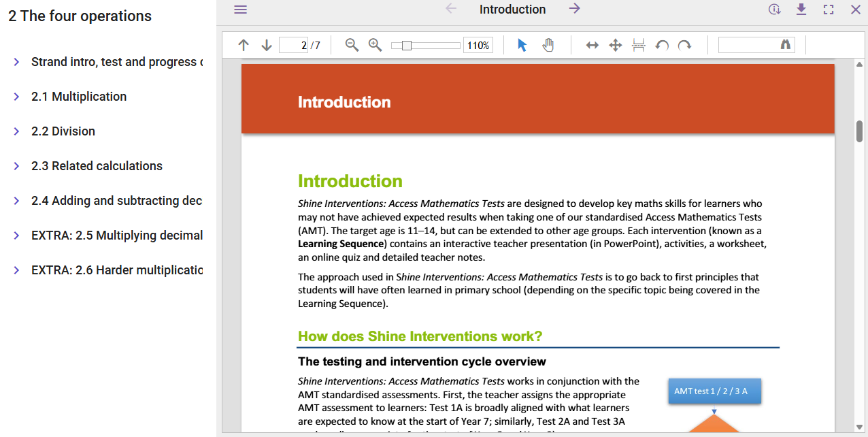Open the resource info icon

click(774, 10)
